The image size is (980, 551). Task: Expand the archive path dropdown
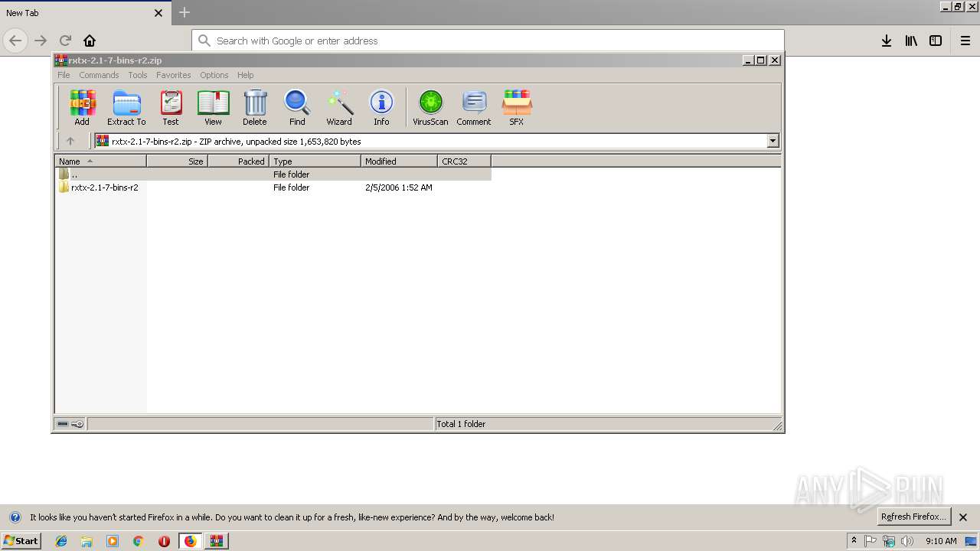[773, 141]
